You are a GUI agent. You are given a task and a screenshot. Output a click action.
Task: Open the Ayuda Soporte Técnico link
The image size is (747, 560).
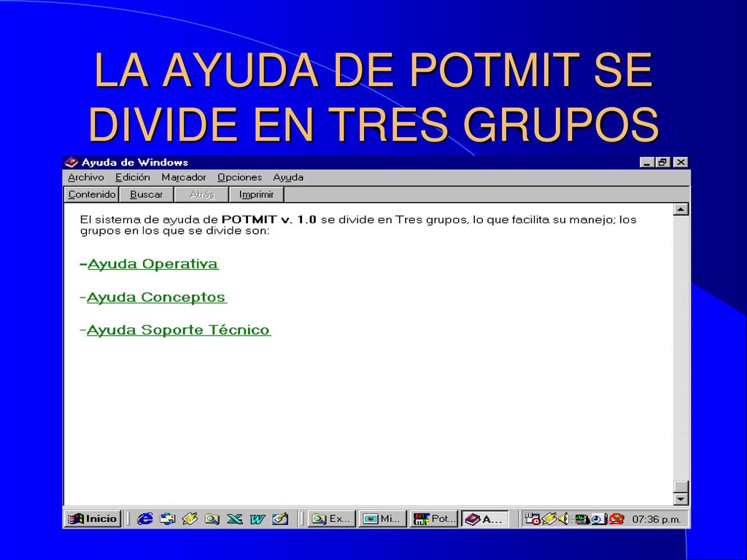point(179,330)
